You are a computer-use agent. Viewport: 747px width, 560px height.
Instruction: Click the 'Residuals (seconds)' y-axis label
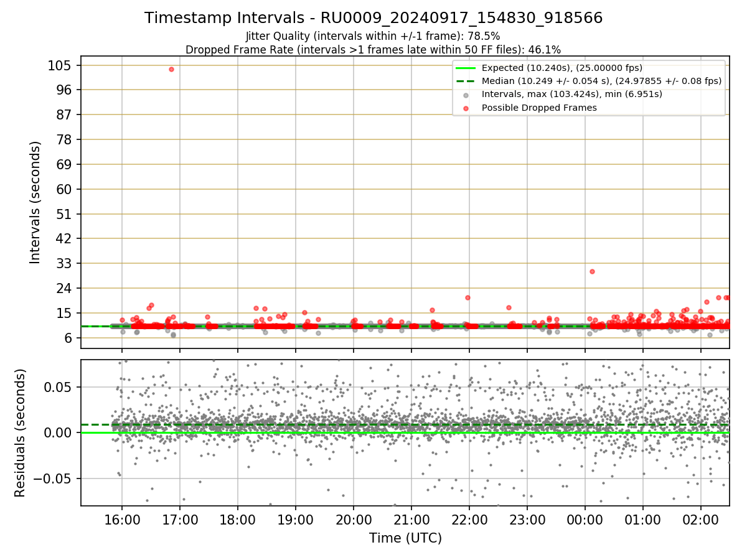(21, 432)
